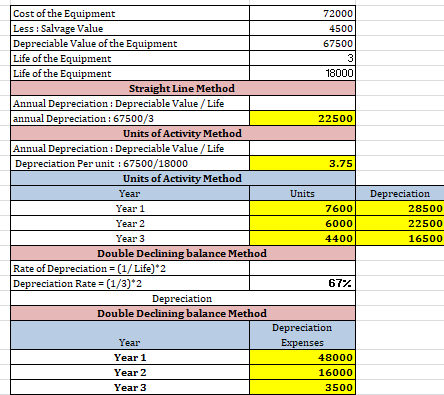The image size is (444, 395).
Task: Click the Cost of the Equipment label cell
Action: pos(130,13)
